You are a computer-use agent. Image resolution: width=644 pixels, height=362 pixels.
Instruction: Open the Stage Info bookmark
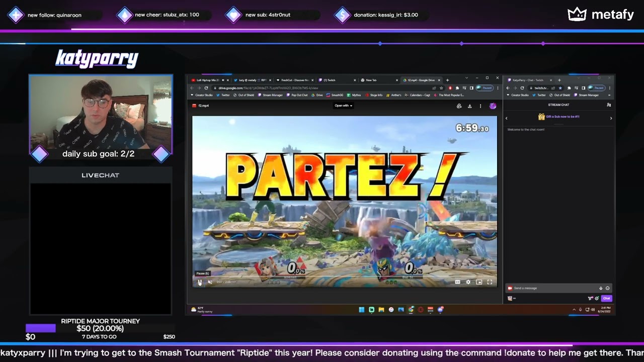(374, 95)
